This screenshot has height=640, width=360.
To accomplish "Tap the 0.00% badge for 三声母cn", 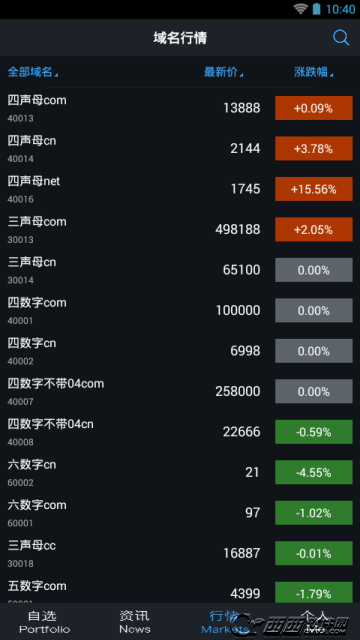I will 313,270.
